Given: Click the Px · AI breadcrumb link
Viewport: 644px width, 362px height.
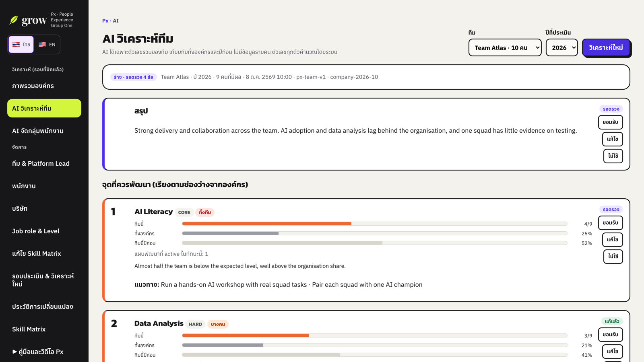Looking at the screenshot, I should pyautogui.click(x=110, y=21).
